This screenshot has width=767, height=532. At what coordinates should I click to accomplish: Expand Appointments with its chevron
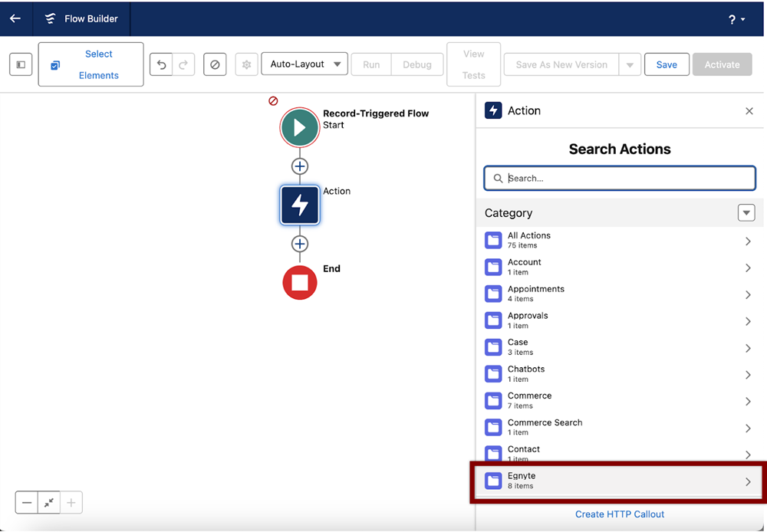click(x=748, y=295)
